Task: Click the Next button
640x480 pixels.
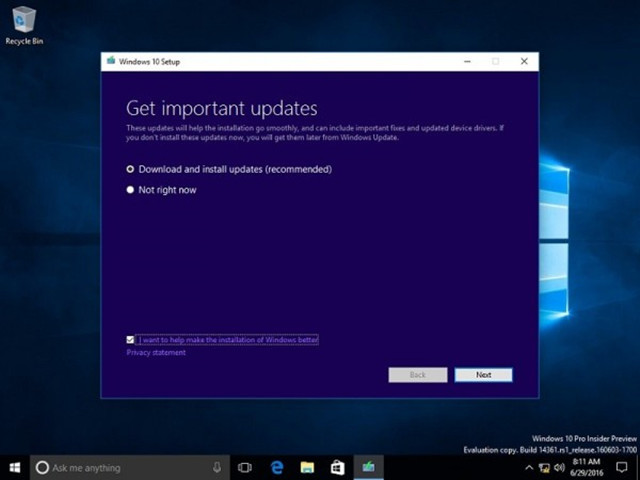Action: pos(483,375)
